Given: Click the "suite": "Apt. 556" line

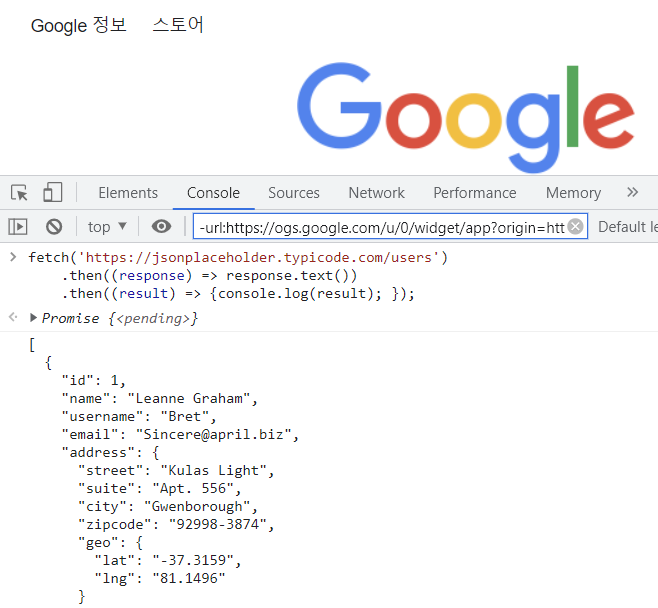Looking at the screenshot, I should click(x=159, y=489).
